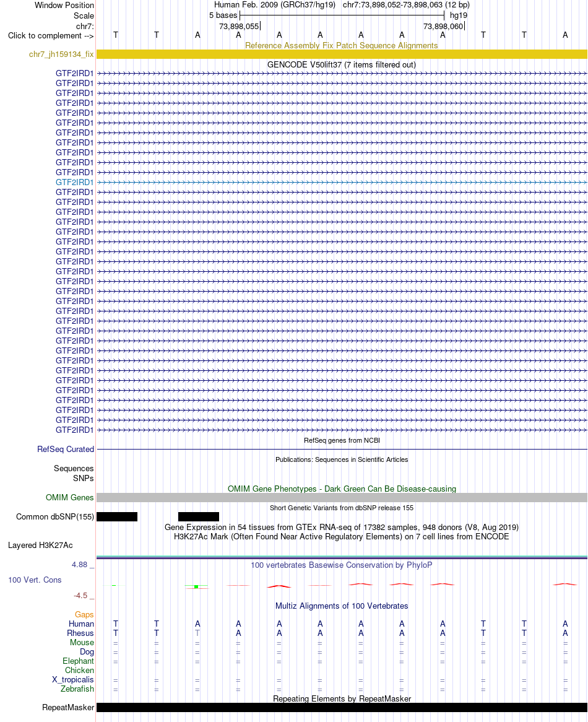Open the GTEx Gene Expression track title
588x722 pixels.
click(x=342, y=527)
